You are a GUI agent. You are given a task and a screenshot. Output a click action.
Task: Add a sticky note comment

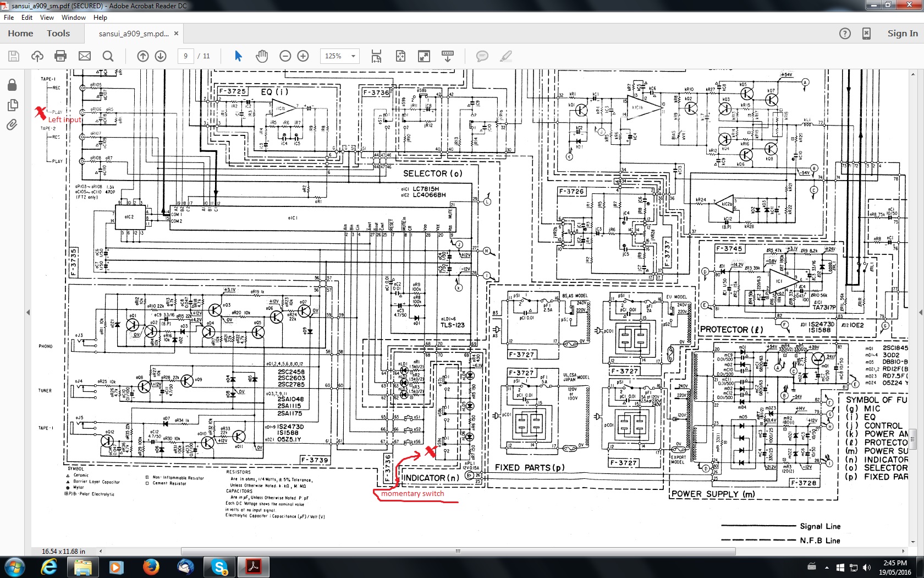(x=482, y=56)
